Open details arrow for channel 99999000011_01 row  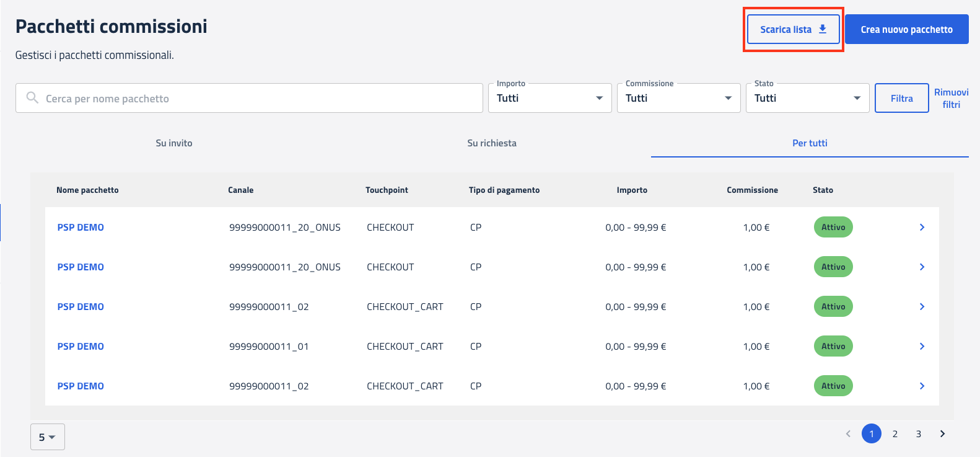click(x=922, y=347)
